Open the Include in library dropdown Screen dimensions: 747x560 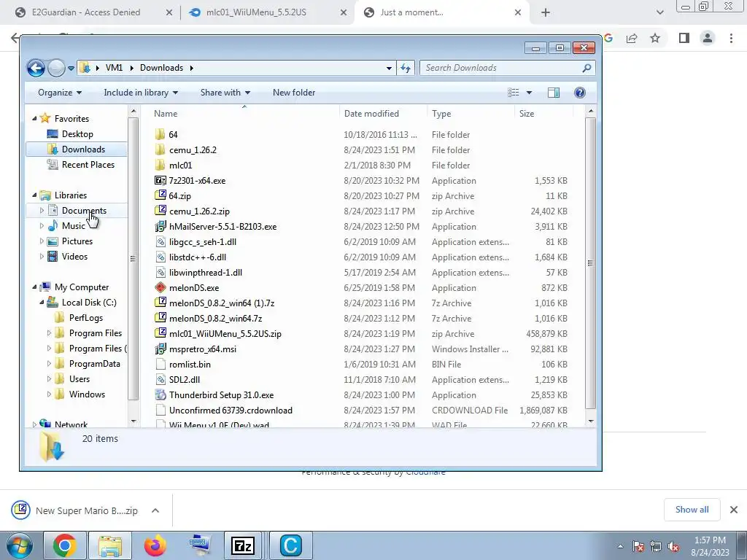141,93
